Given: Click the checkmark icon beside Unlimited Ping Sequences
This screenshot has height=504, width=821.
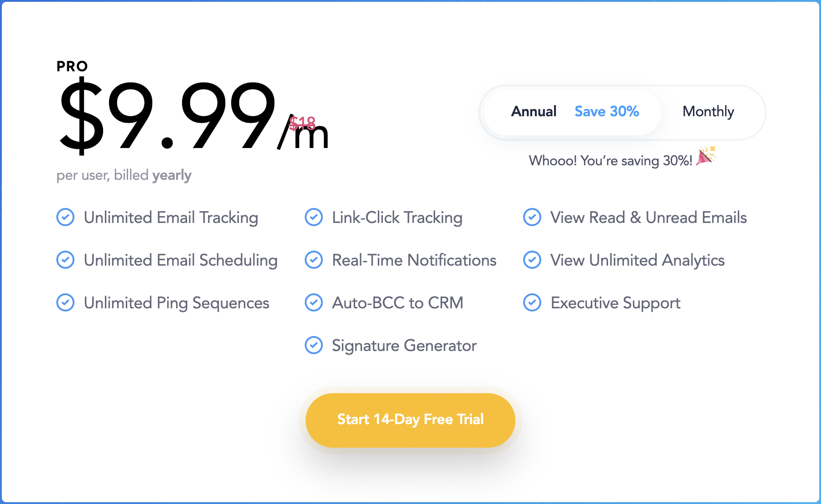Looking at the screenshot, I should click(65, 302).
